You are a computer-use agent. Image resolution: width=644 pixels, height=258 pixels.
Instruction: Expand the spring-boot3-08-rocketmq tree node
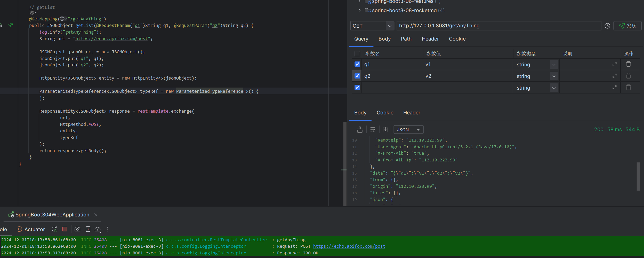point(359,10)
